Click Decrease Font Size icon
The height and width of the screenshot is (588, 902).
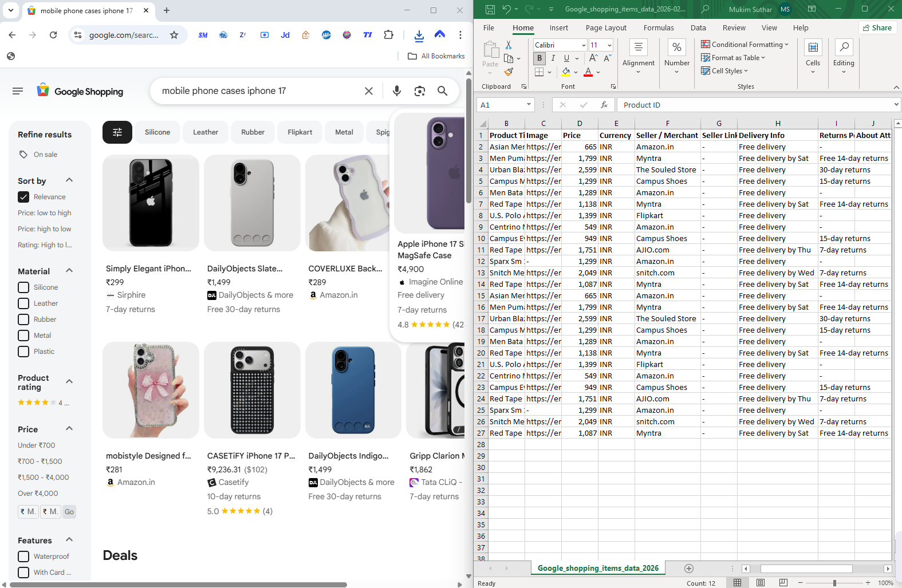(x=607, y=58)
